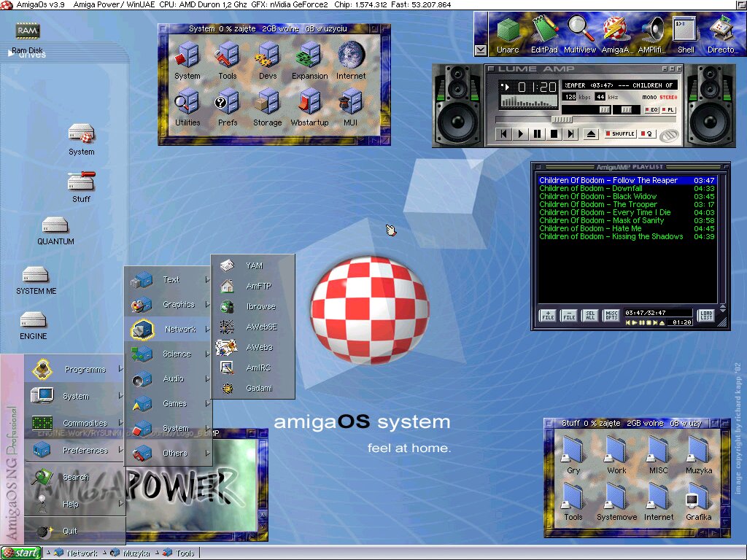
Task: Open the Utilities drawer icon
Action: click(x=187, y=106)
